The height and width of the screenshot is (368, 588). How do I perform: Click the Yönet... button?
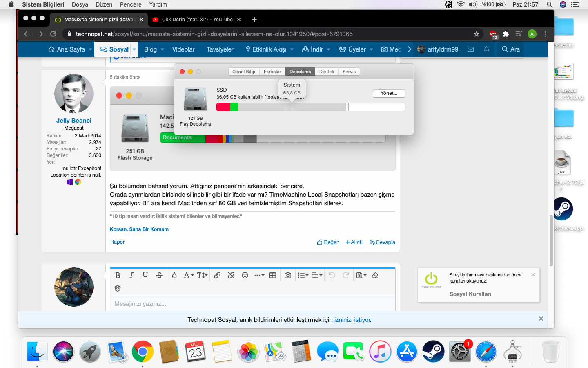point(389,93)
